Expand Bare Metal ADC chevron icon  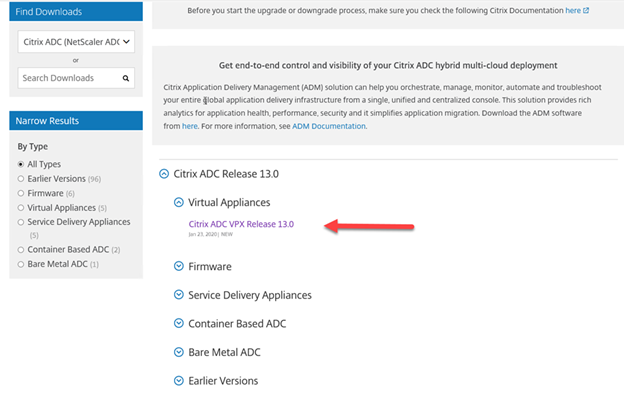click(x=179, y=352)
